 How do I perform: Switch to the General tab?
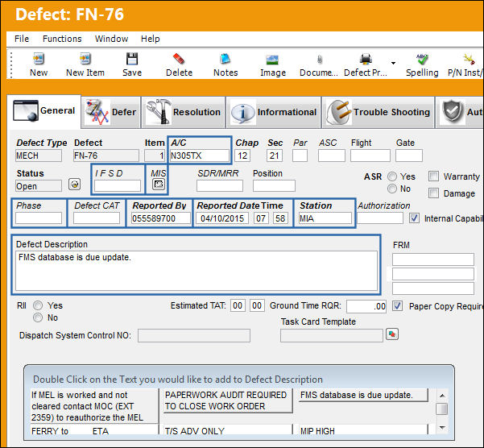click(x=44, y=111)
